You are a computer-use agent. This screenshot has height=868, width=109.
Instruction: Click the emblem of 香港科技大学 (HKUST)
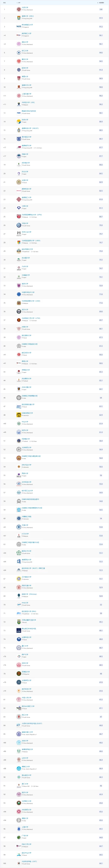click(19, 130)
